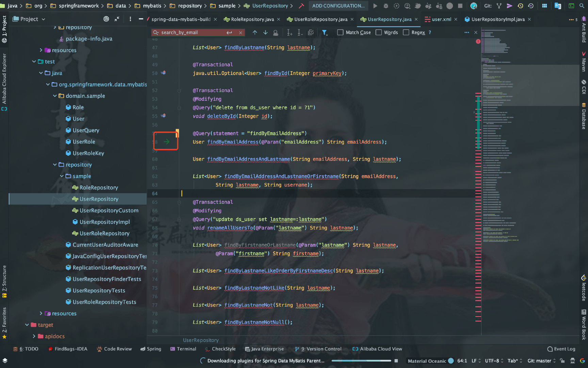The image size is (588, 368).
Task: Click the error indicator at editor top
Action: pyautogui.click(x=478, y=41)
